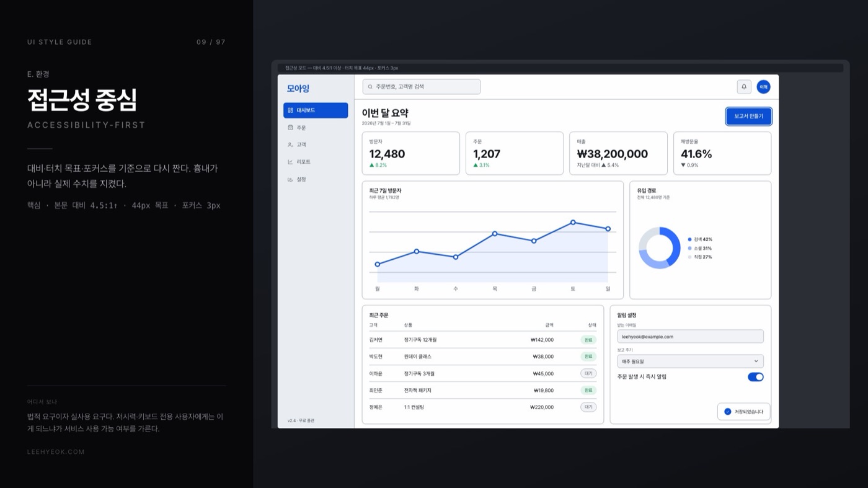Click the LEEHYEOK.COM text on slide

[56, 452]
